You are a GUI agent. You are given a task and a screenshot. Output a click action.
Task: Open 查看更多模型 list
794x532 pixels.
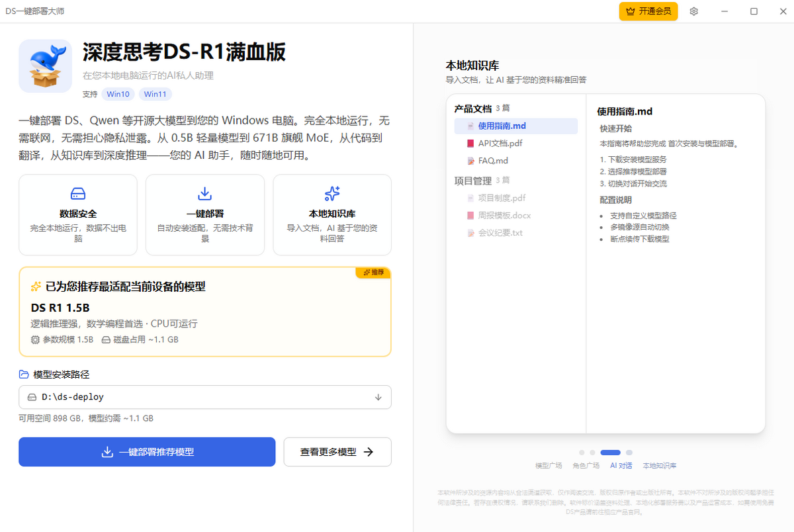coord(337,452)
